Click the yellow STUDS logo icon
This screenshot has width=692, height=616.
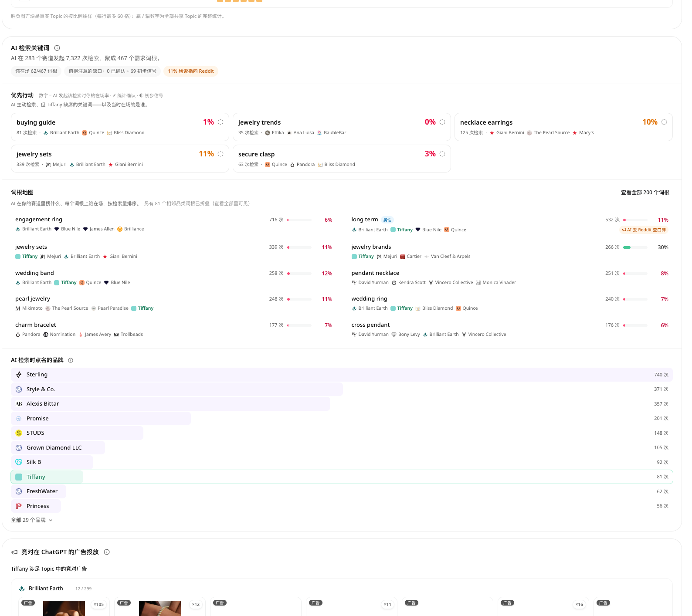[19, 433]
